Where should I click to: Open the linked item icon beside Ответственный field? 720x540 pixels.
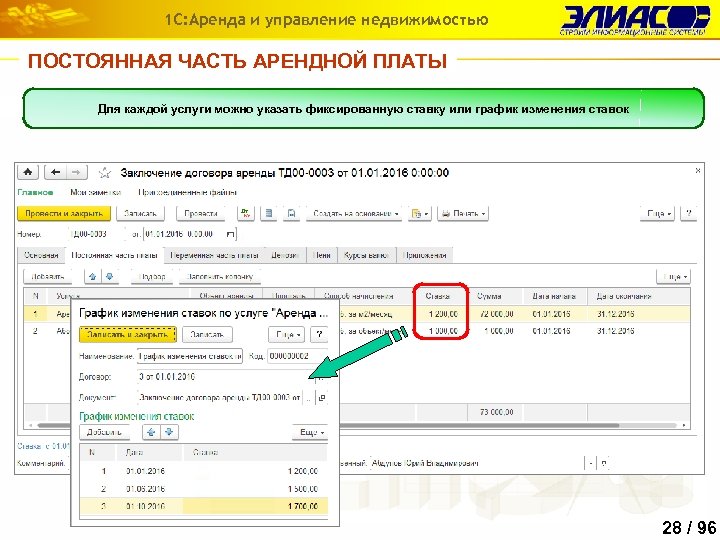click(x=604, y=464)
